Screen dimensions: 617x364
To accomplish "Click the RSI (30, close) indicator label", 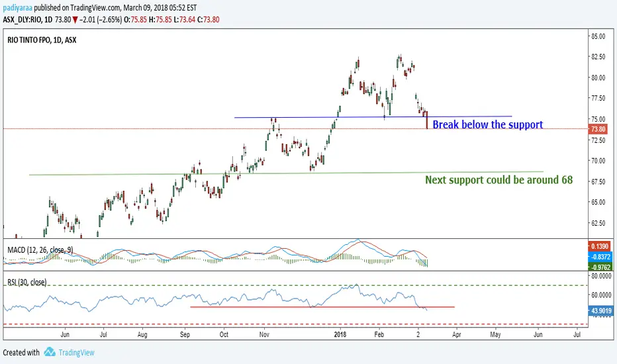I will tap(26, 282).
